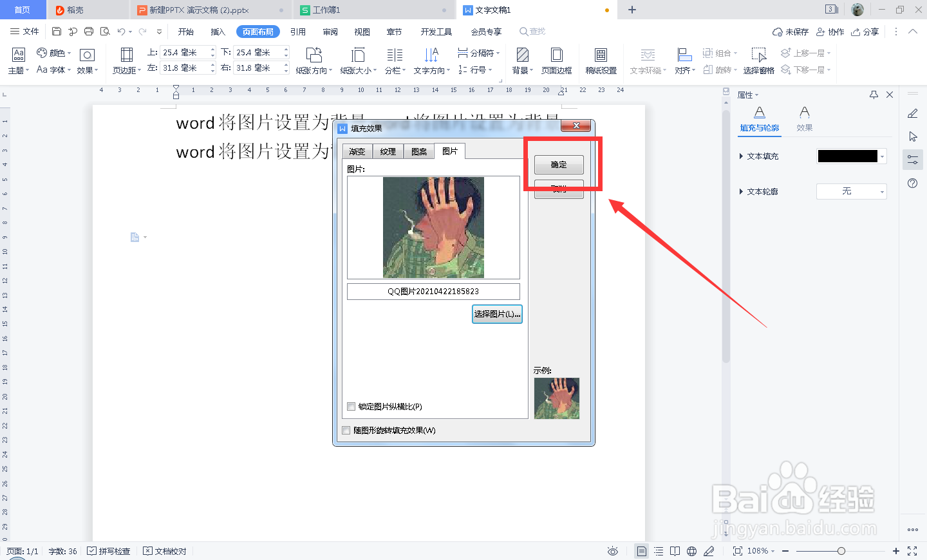Pin the properties panel
This screenshot has width=927, height=560.
click(874, 95)
